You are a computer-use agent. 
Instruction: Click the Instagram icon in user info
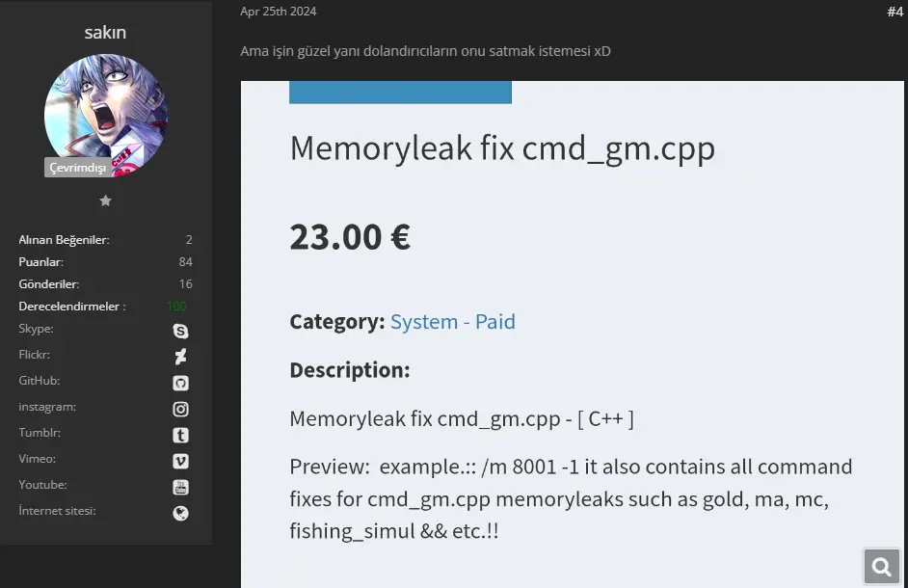180,409
